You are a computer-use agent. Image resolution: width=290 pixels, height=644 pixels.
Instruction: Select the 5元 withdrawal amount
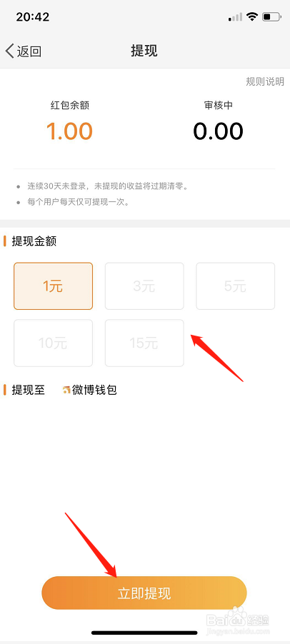point(236,286)
